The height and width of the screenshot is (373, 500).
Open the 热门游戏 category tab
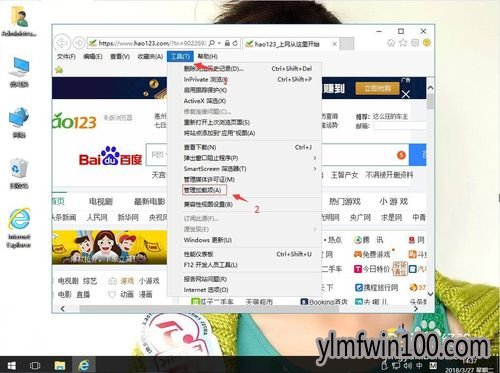[x=345, y=201]
